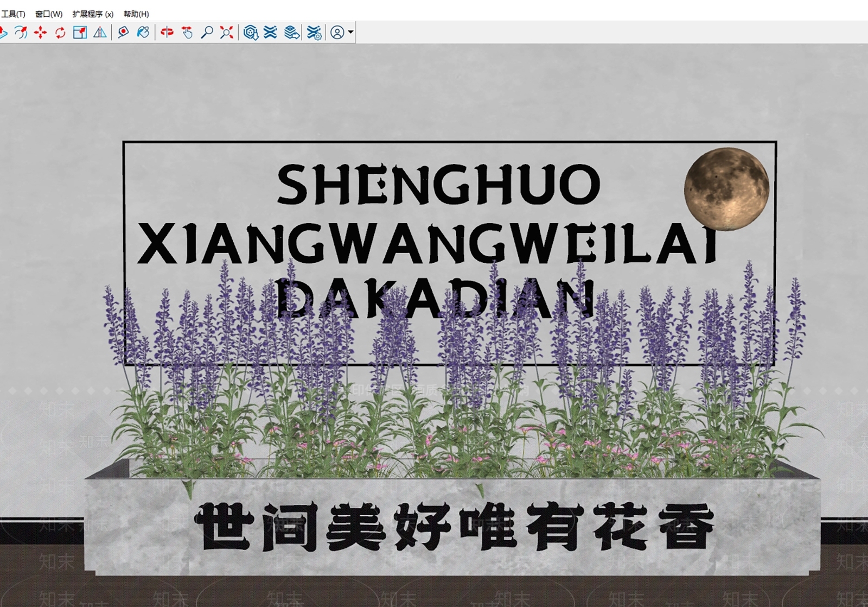Click the XIANGWANGWEILAI text in the model
Viewport: 868px width, 607px height.
coord(429,244)
